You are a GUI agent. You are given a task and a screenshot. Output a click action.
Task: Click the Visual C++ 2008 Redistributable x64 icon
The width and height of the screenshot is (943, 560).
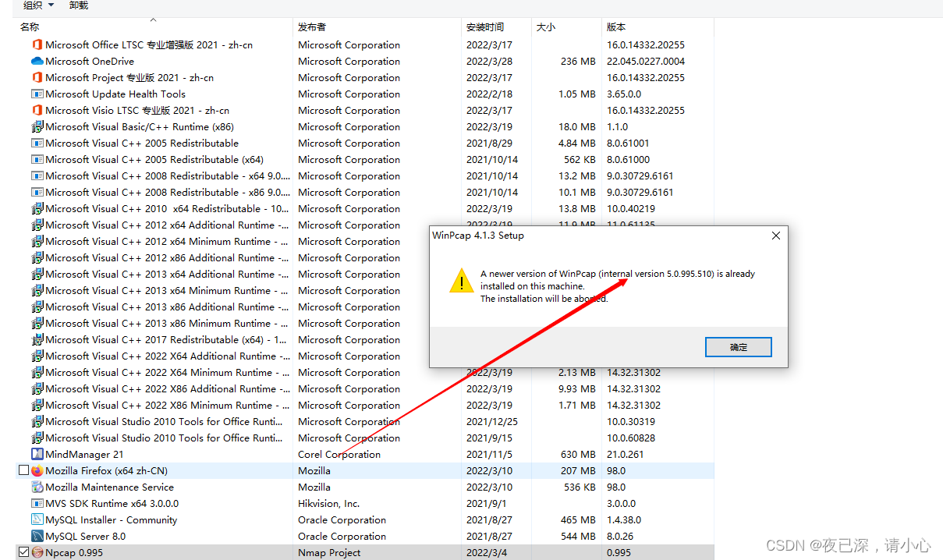point(37,175)
